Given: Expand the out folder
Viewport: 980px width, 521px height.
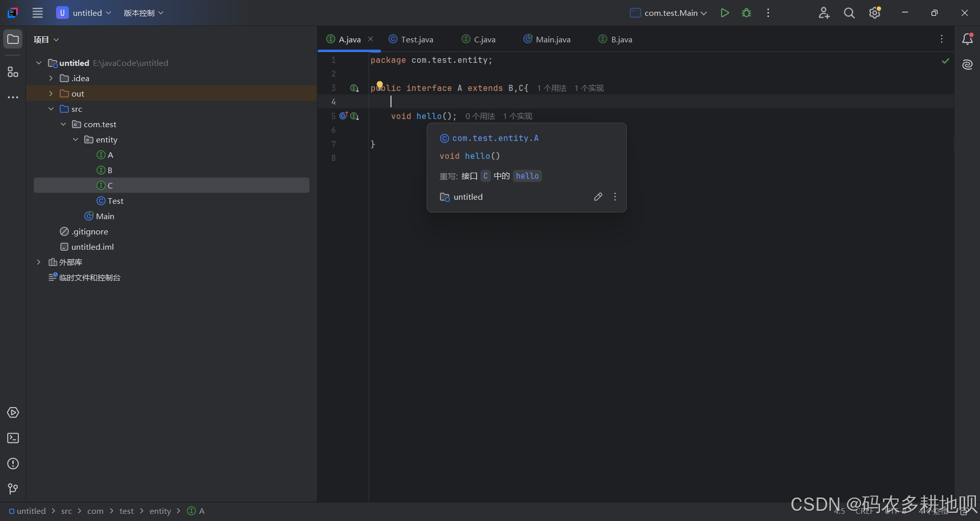Looking at the screenshot, I should 51,93.
